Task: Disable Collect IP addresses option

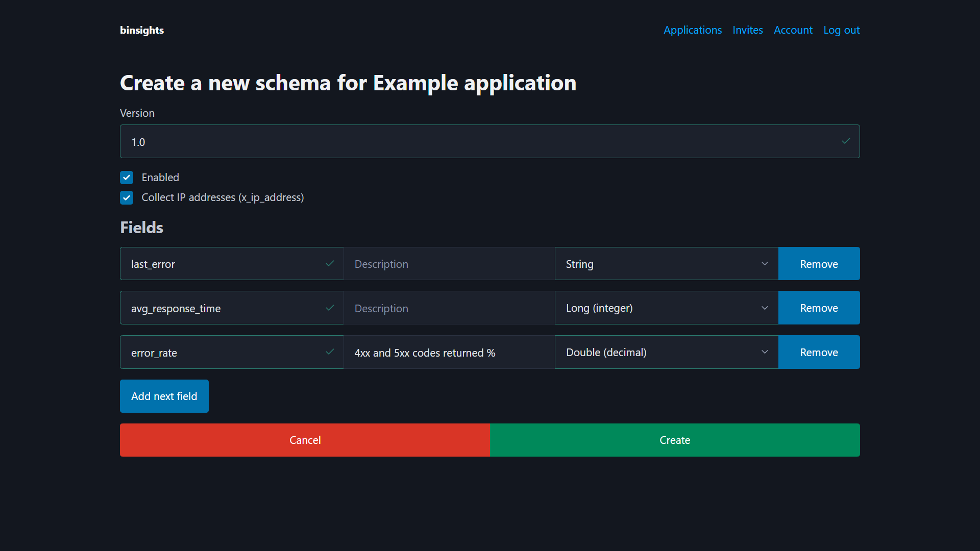Action: tap(127, 197)
